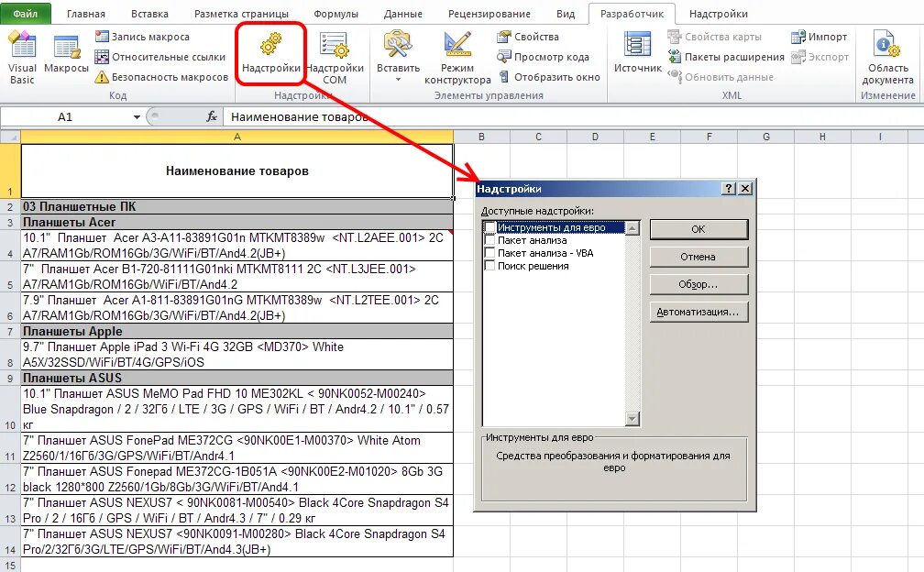Switch to the Главная tab
Image resolution: width=924 pixels, height=572 pixels.
tap(86, 14)
